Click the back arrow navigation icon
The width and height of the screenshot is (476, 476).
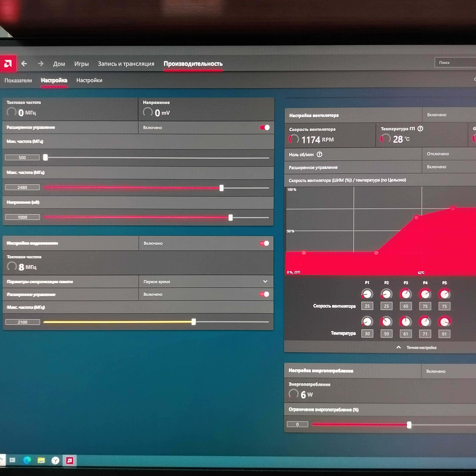point(24,64)
